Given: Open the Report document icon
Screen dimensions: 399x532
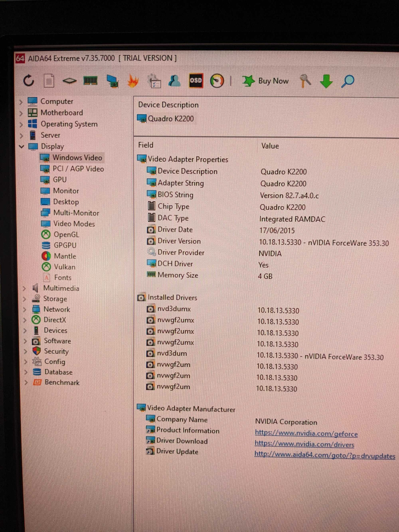Looking at the screenshot, I should pos(49,81).
